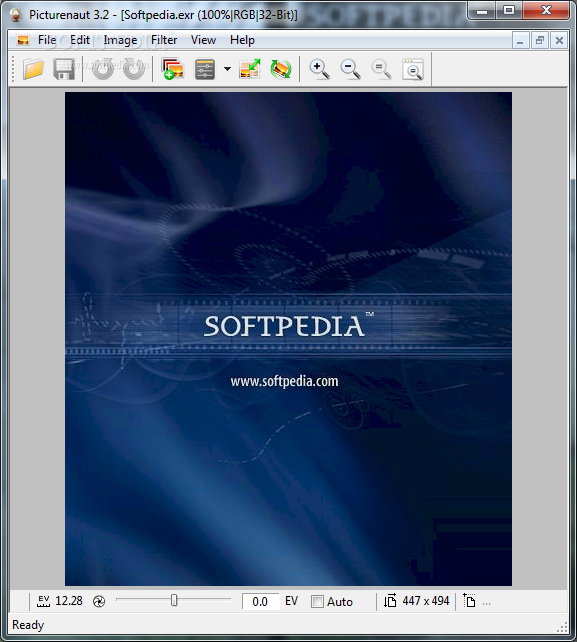The width and height of the screenshot is (577, 642).
Task: Click the window resize grip corner
Action: point(563,627)
